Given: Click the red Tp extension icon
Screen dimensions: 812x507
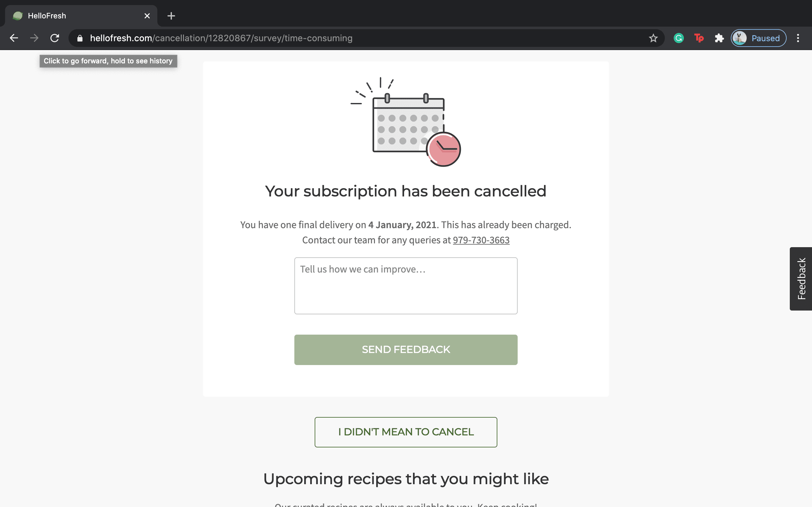Looking at the screenshot, I should [699, 38].
